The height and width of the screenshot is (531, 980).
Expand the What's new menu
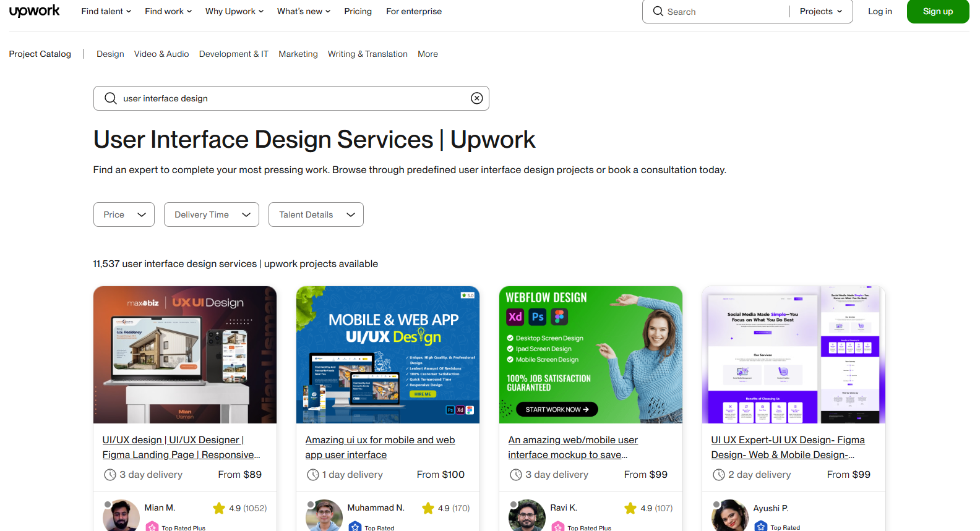point(304,11)
